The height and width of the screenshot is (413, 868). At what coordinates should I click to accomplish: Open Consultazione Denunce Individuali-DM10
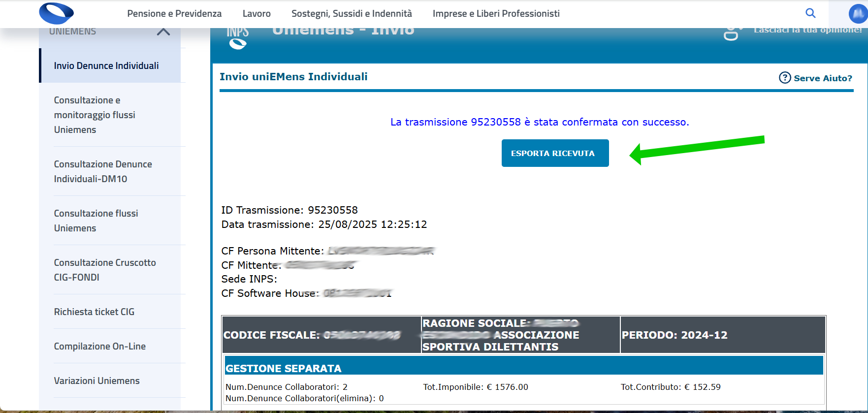103,171
